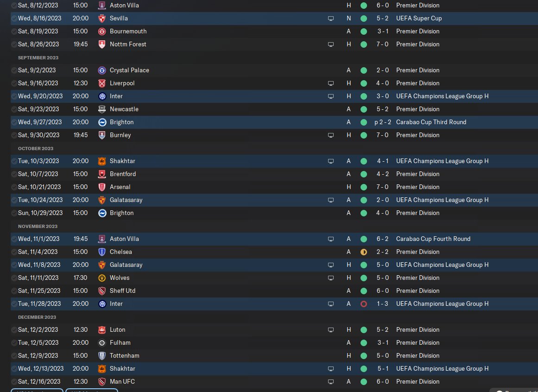Click the Liverpool club crest
Screen dimensions: 538x392
(x=102, y=83)
